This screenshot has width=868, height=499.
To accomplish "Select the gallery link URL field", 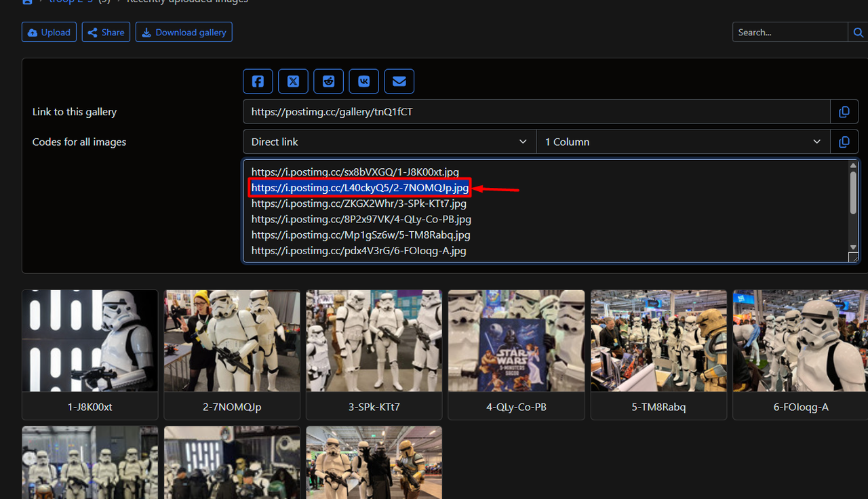I will (536, 112).
